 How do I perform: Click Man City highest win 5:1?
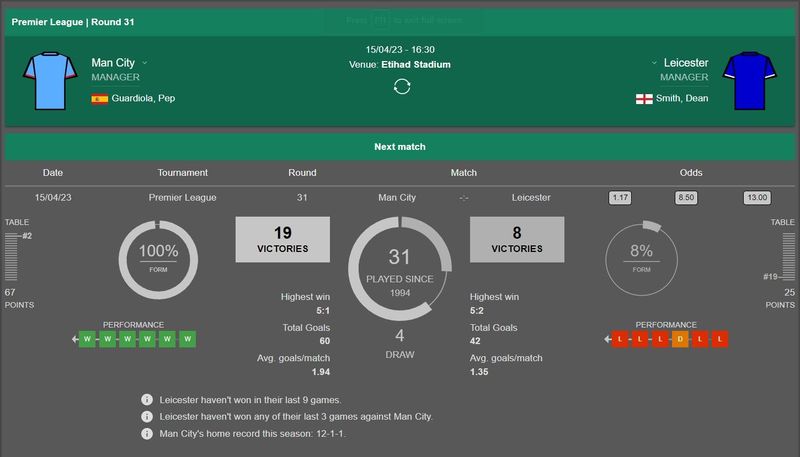tap(323, 311)
